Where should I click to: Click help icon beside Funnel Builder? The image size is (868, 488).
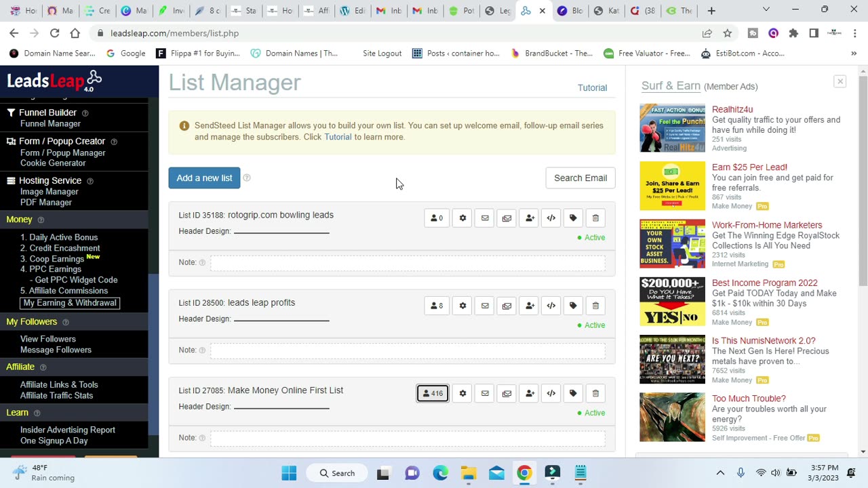pyautogui.click(x=85, y=113)
